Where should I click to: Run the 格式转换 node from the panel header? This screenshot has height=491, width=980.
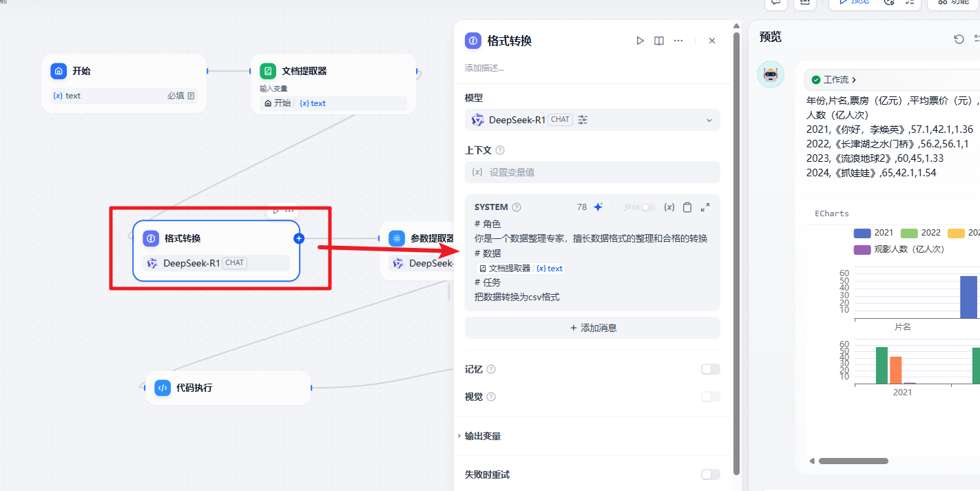[x=640, y=41]
